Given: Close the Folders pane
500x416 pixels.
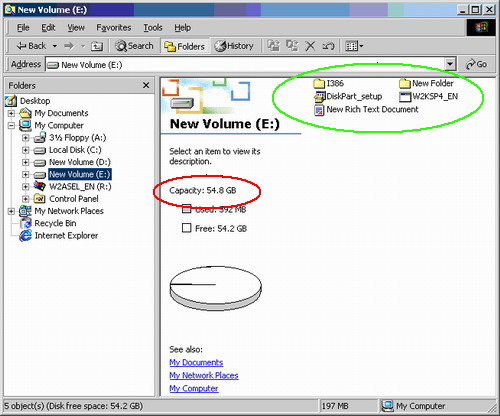Looking at the screenshot, I should pyautogui.click(x=146, y=86).
